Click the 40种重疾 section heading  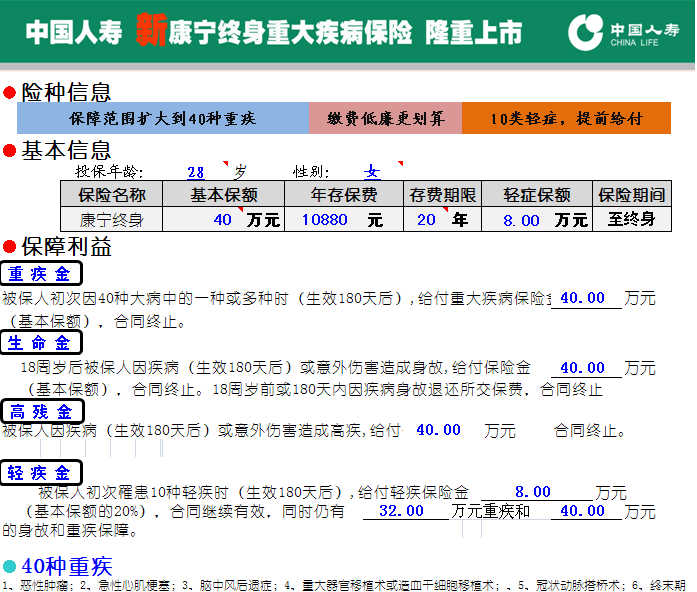coord(67,567)
